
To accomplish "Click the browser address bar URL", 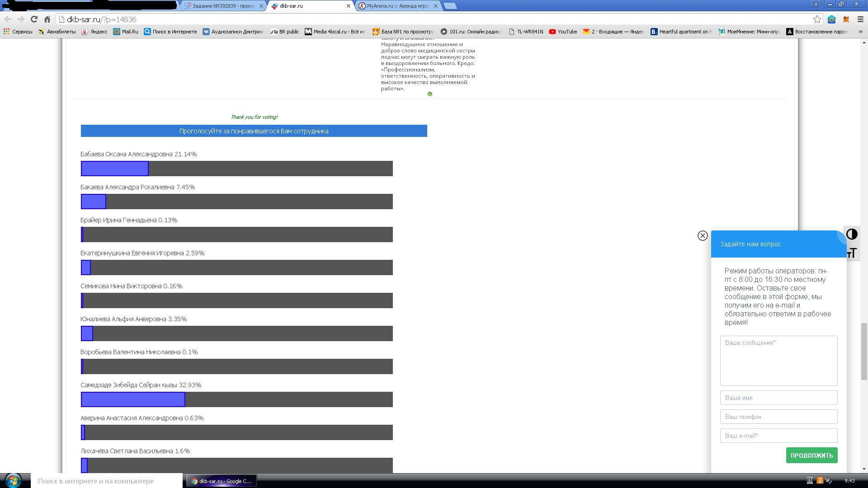I will point(101,19).
